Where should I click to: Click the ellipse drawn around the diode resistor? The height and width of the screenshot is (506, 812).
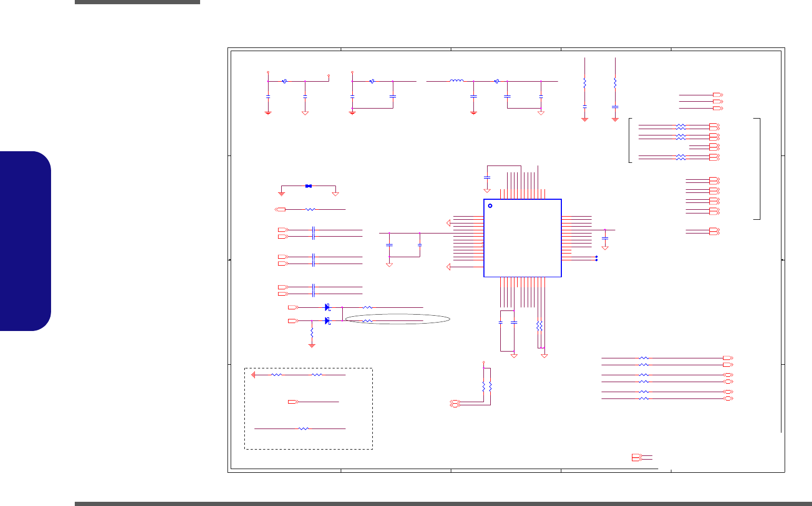398,319
